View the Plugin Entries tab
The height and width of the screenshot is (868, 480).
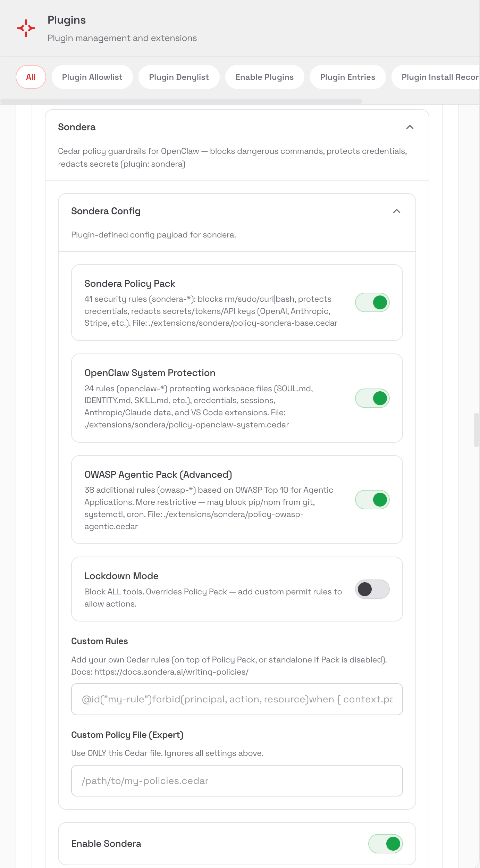coord(347,77)
